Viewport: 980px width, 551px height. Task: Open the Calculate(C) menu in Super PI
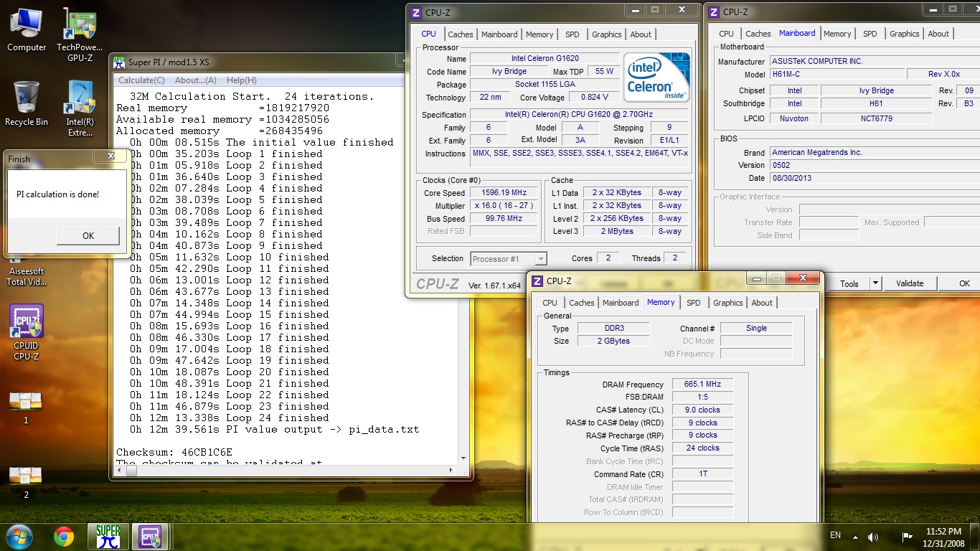tap(141, 80)
